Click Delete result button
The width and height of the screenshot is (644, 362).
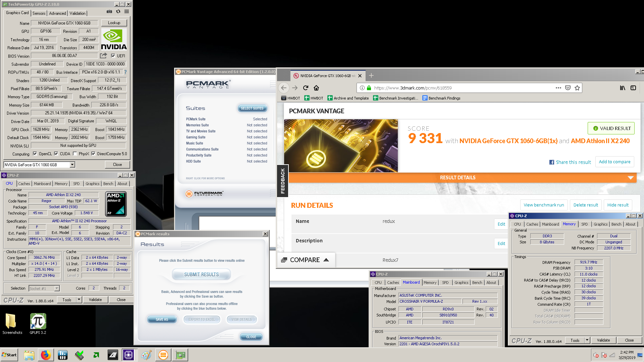[x=586, y=205]
